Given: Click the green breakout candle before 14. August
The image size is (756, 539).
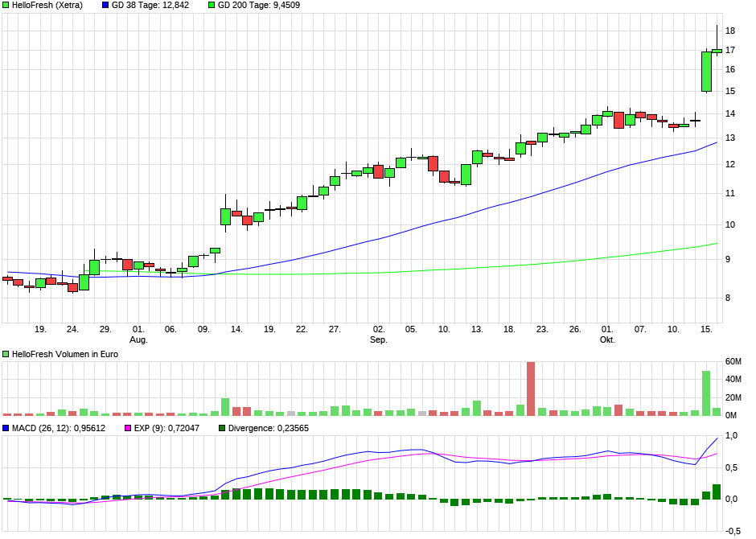Looking at the screenshot, I should tap(225, 216).
